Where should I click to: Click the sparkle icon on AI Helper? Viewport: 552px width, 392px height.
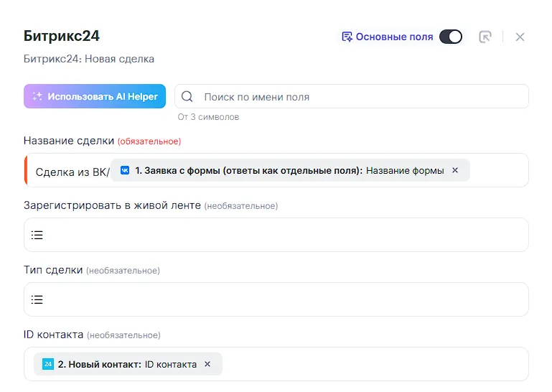(x=37, y=96)
